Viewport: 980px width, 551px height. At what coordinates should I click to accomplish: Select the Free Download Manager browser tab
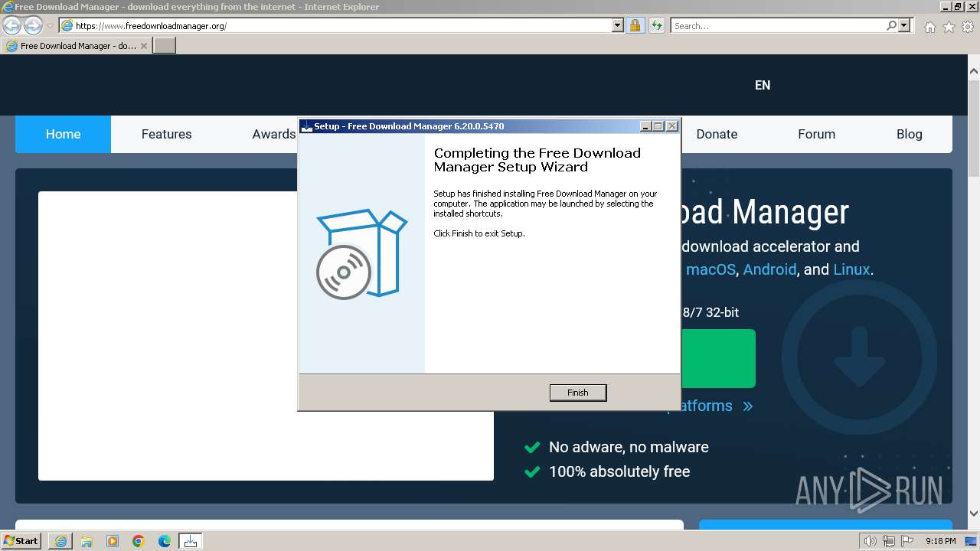[x=77, y=46]
